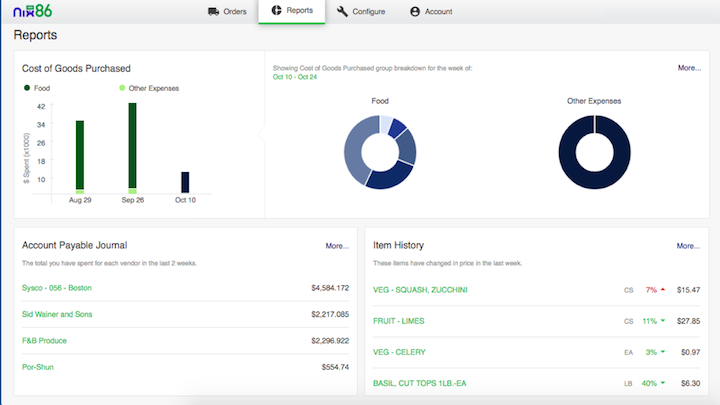Viewport: 720px width, 405px height.
Task: Select the Sep 26 bar
Action: click(132, 148)
